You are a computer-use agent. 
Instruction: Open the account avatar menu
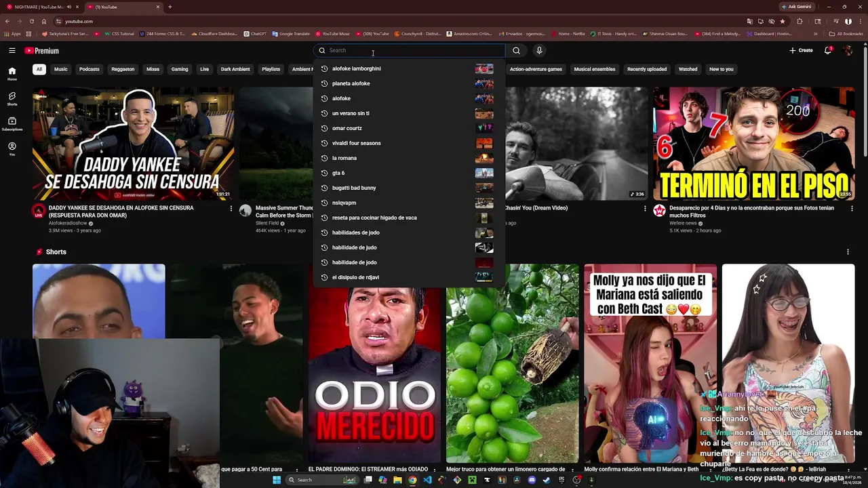tap(848, 50)
